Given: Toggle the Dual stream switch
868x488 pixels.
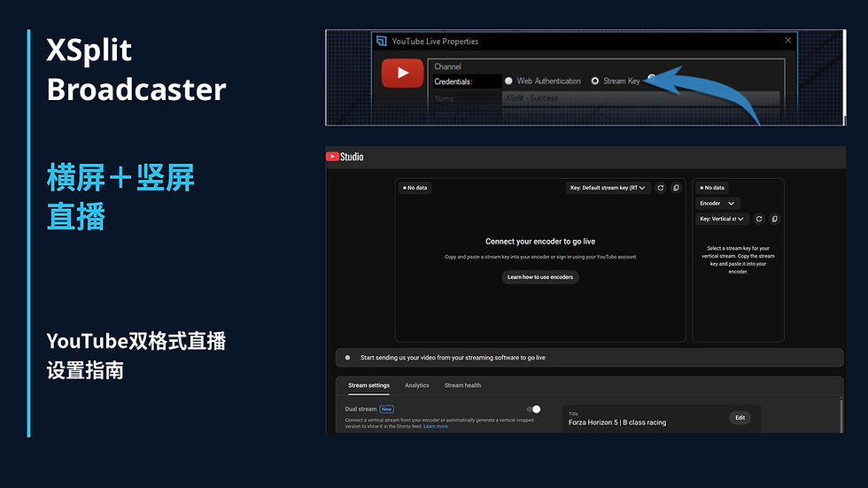Looking at the screenshot, I should pos(533,409).
